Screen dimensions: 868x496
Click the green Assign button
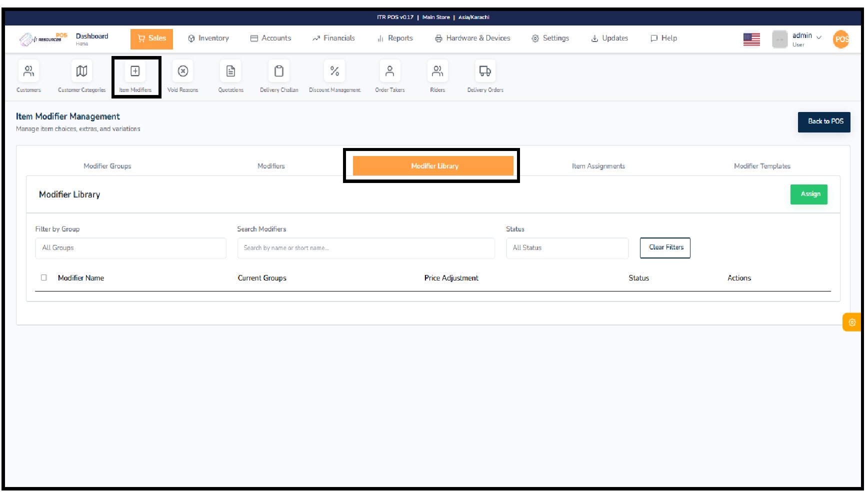(808, 194)
